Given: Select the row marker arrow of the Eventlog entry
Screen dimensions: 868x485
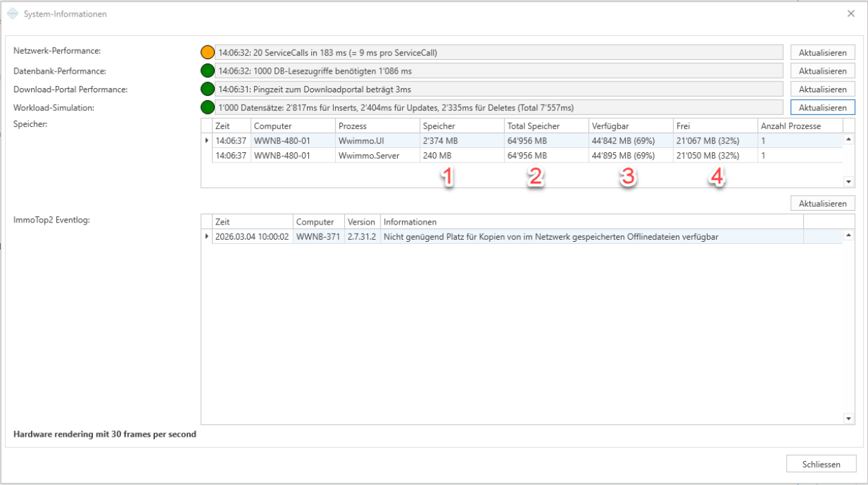Looking at the screenshot, I should pyautogui.click(x=207, y=237).
